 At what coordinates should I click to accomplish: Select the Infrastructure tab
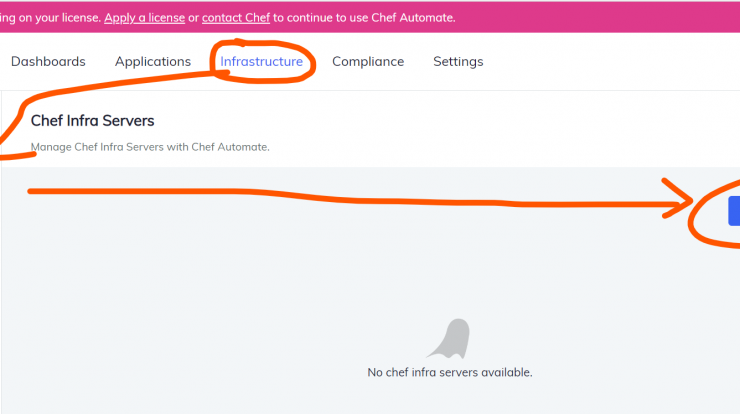pyautogui.click(x=261, y=61)
